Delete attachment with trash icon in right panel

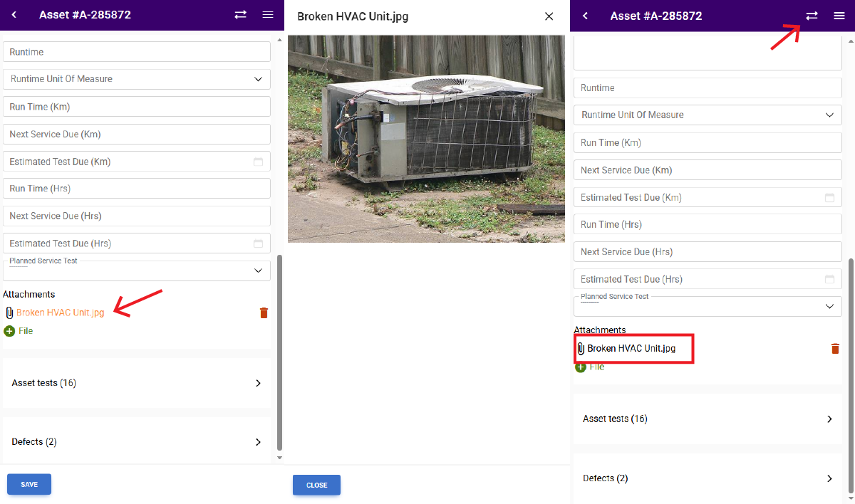[x=835, y=348]
